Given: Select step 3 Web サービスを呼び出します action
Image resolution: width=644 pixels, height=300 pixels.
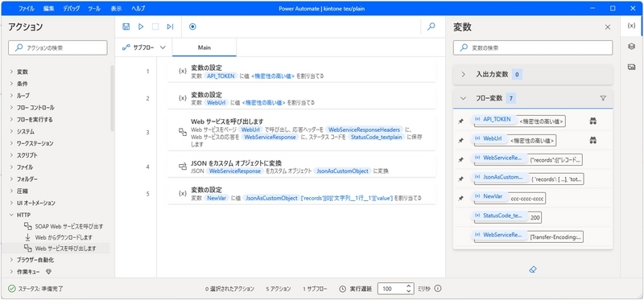Looking at the screenshot, I should click(302, 133).
